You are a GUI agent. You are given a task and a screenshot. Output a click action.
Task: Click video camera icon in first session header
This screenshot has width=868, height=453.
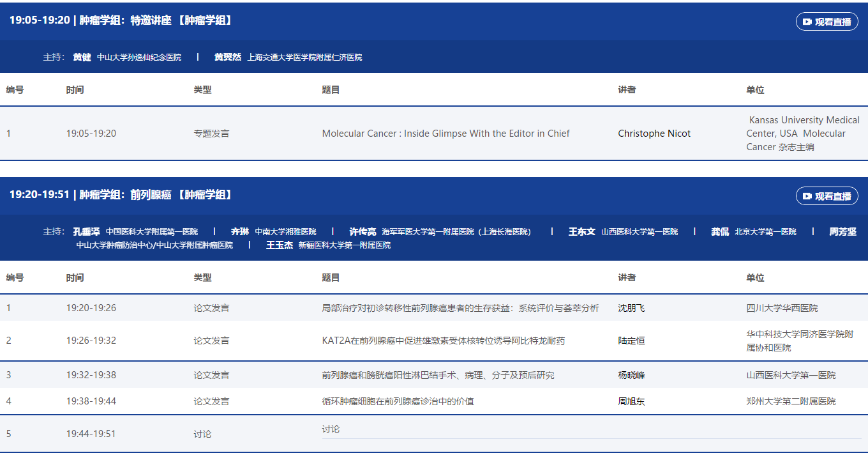(x=807, y=22)
